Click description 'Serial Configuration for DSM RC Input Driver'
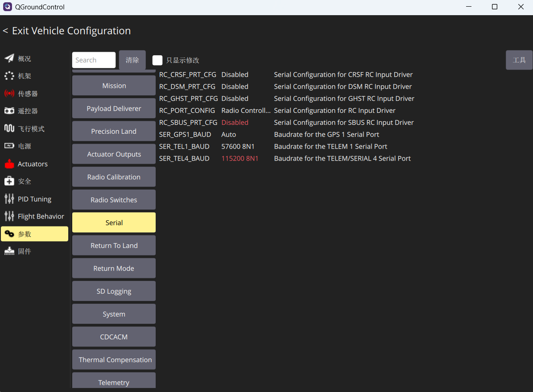533x392 pixels. click(343, 87)
